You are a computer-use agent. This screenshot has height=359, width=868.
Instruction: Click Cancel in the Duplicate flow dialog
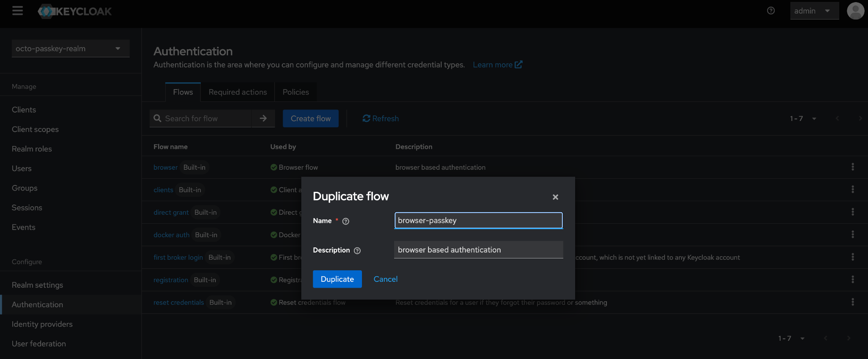[385, 279]
